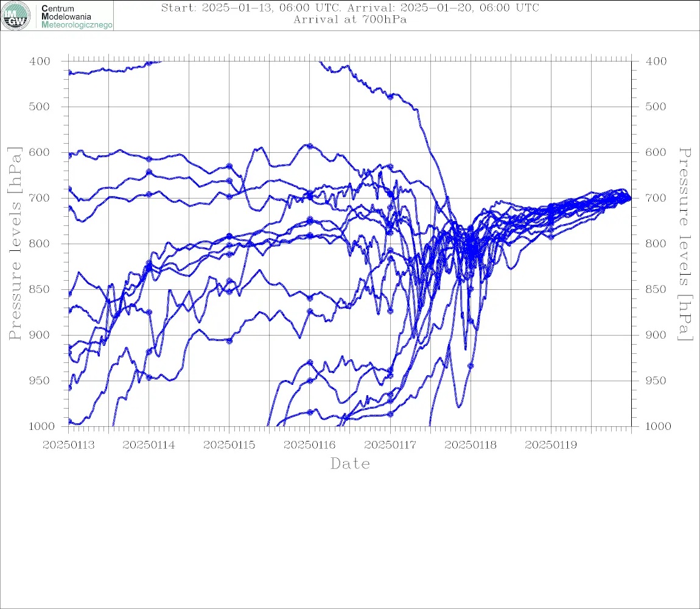Click the left axis 500 label

click(x=40, y=107)
